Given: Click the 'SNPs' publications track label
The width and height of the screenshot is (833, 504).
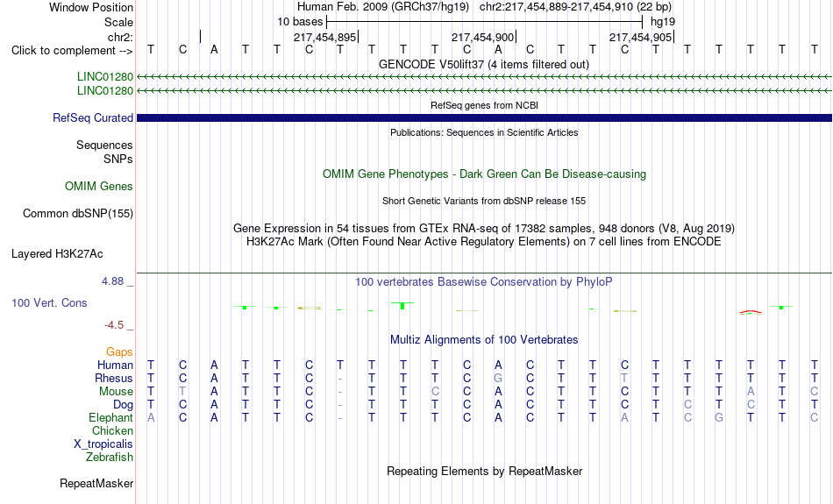Looking at the screenshot, I should click(x=118, y=159).
